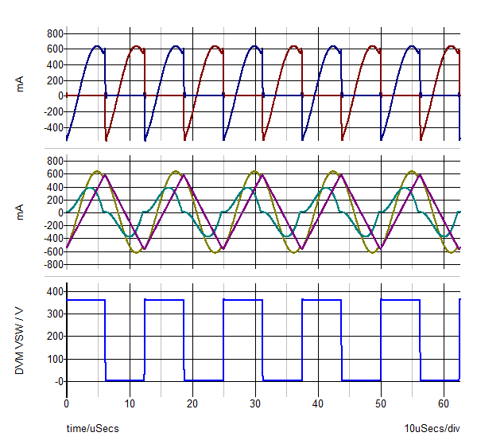Select the 'DVM VSW / V' axis label
This screenshot has height=448, width=477.
21,337
